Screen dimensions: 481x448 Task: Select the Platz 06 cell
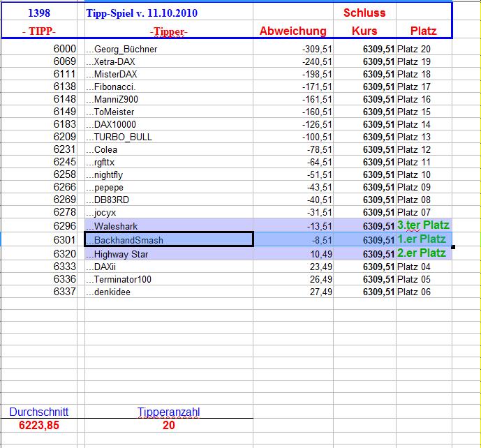pyautogui.click(x=424, y=292)
